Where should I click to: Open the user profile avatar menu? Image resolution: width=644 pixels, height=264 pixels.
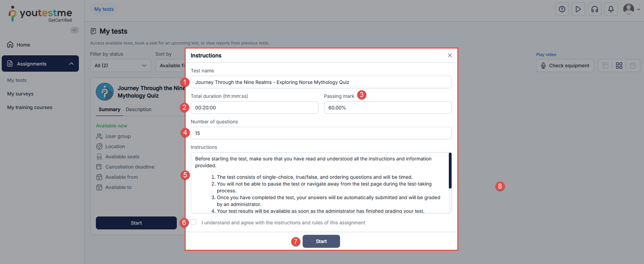pyautogui.click(x=631, y=9)
